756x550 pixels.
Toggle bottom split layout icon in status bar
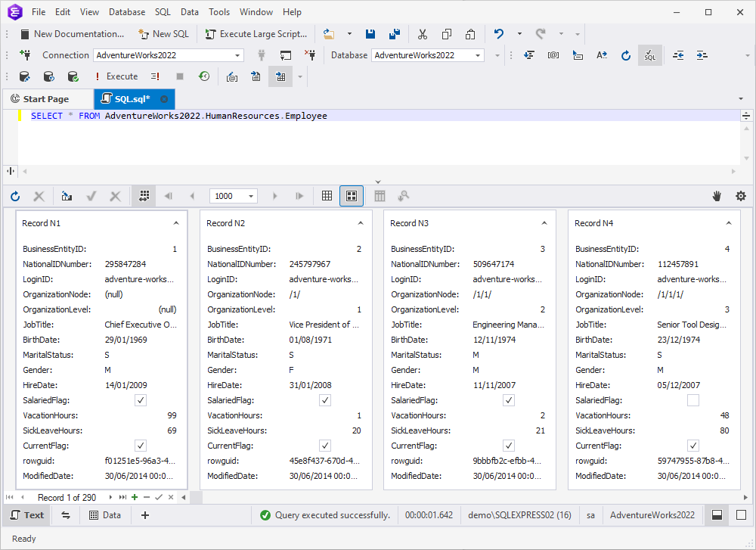[717, 514]
